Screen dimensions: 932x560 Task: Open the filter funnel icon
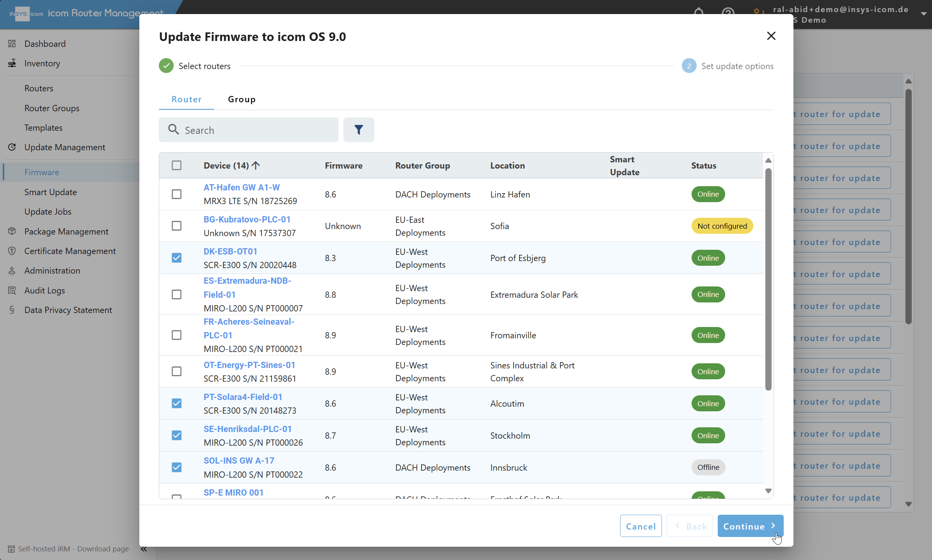pyautogui.click(x=359, y=130)
